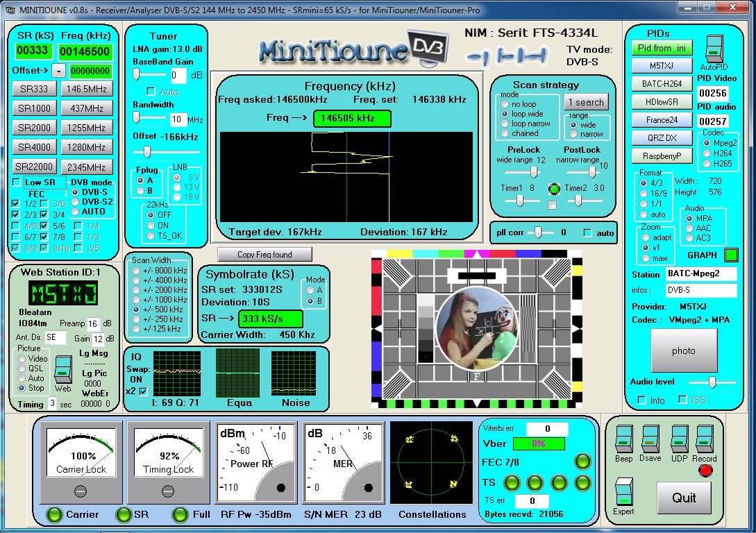Image resolution: width=756 pixels, height=533 pixels.
Task: Click the SR1000 preset button
Action: 34,108
